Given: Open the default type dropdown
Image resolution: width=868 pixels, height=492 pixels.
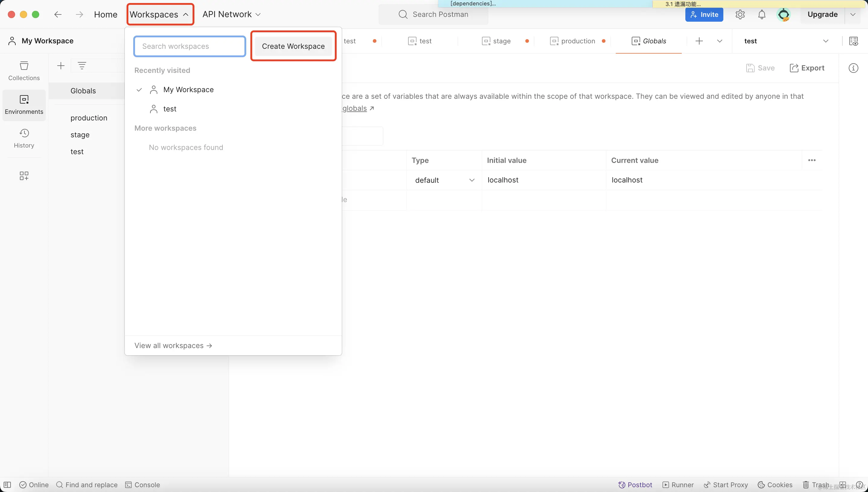Looking at the screenshot, I should tap(444, 180).
